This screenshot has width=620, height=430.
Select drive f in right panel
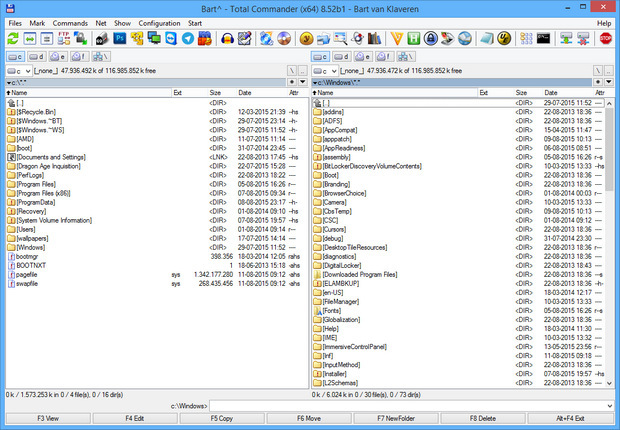pos(385,57)
